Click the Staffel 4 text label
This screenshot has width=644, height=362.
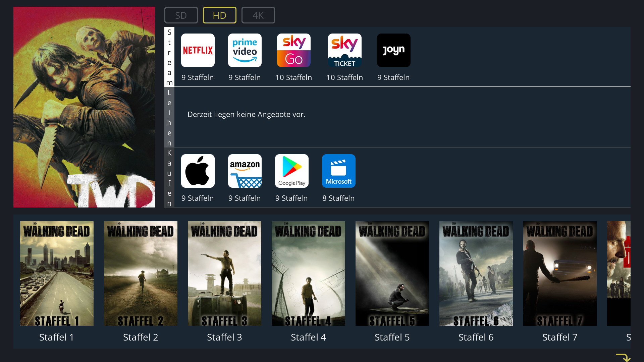[308, 337]
